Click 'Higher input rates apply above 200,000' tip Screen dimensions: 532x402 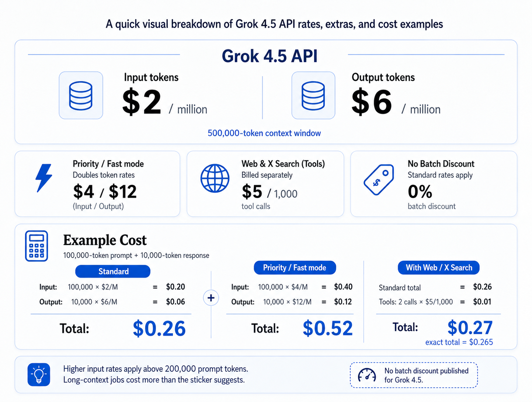click(x=156, y=369)
